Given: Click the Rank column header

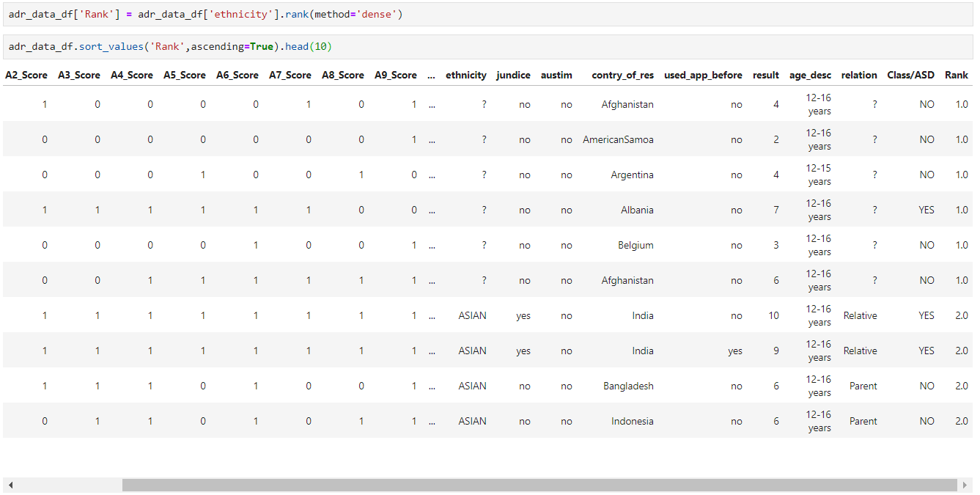Looking at the screenshot, I should [x=957, y=75].
